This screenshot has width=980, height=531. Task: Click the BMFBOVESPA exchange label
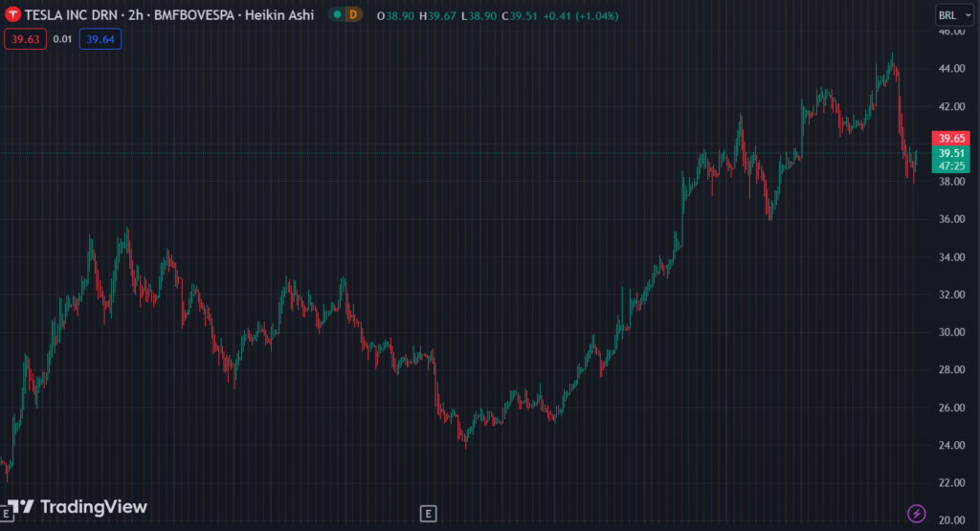pos(194,15)
